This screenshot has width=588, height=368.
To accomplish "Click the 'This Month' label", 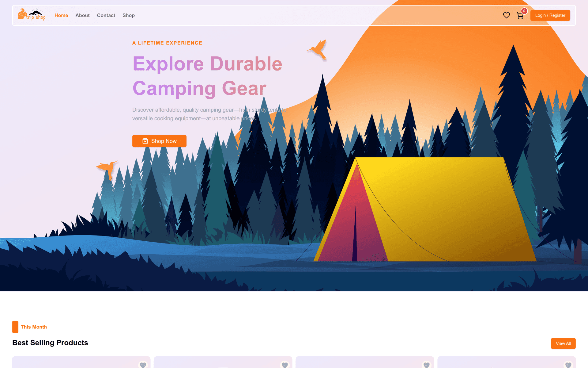I will (34, 327).
